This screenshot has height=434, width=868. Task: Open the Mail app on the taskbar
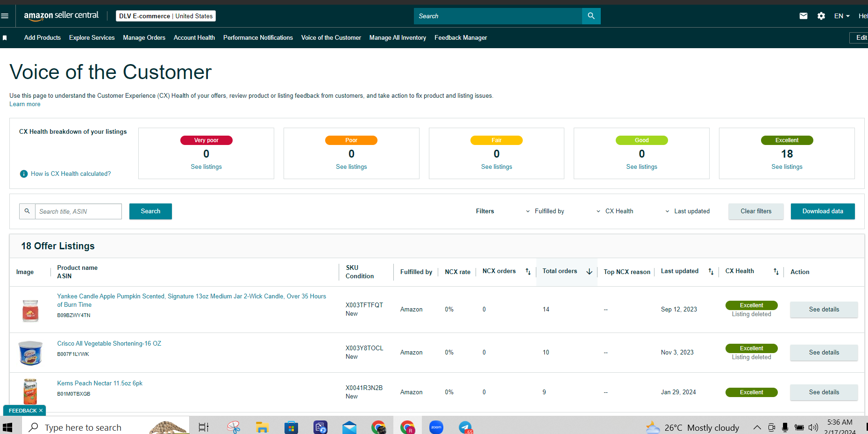click(349, 427)
